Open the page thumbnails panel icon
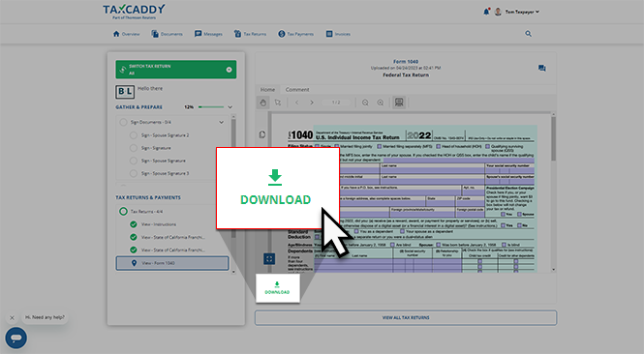The height and width of the screenshot is (354, 644). click(x=262, y=134)
